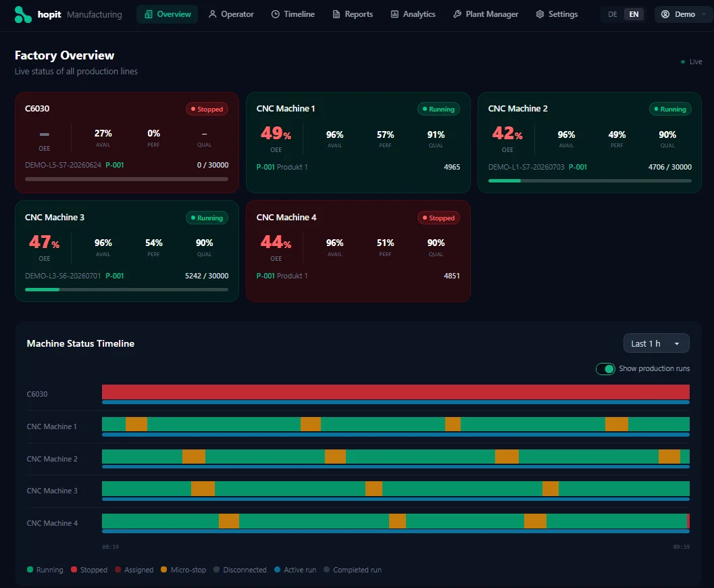Open the Overview tab
The image size is (714, 588).
point(167,14)
